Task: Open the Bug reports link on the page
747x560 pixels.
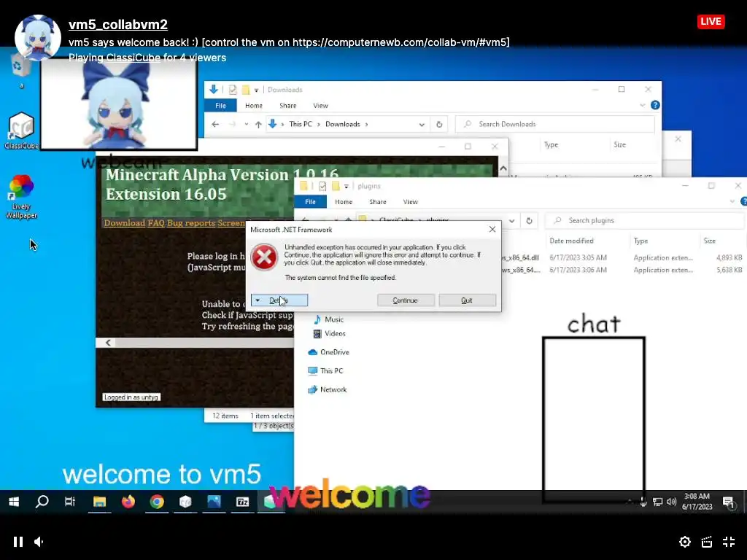Action: click(190, 223)
